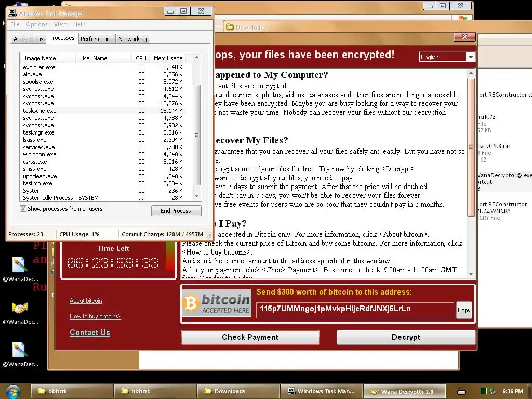
Task: Sort processes by Image Name column
Action: coord(48,58)
